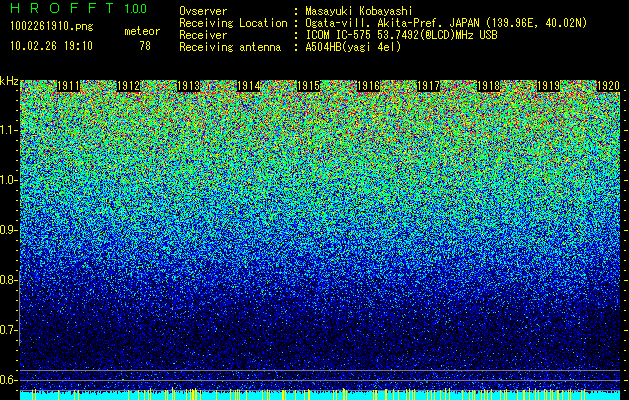This screenshot has width=629, height=400.
Task: Click the 0.8 frequency axis label
Action: (9, 280)
